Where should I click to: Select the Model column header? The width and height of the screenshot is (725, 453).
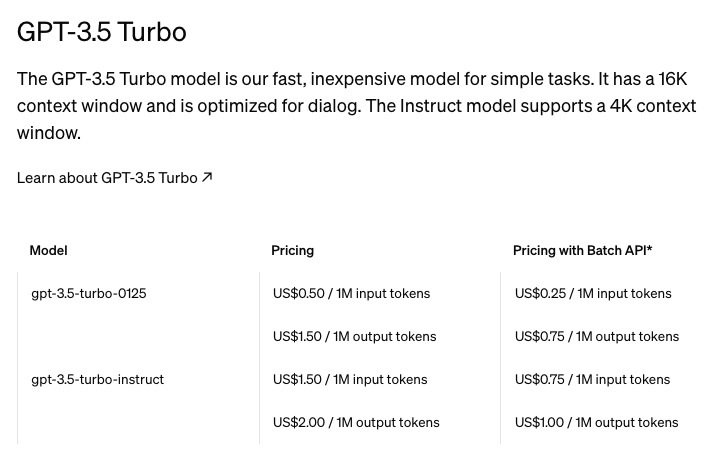(x=48, y=250)
